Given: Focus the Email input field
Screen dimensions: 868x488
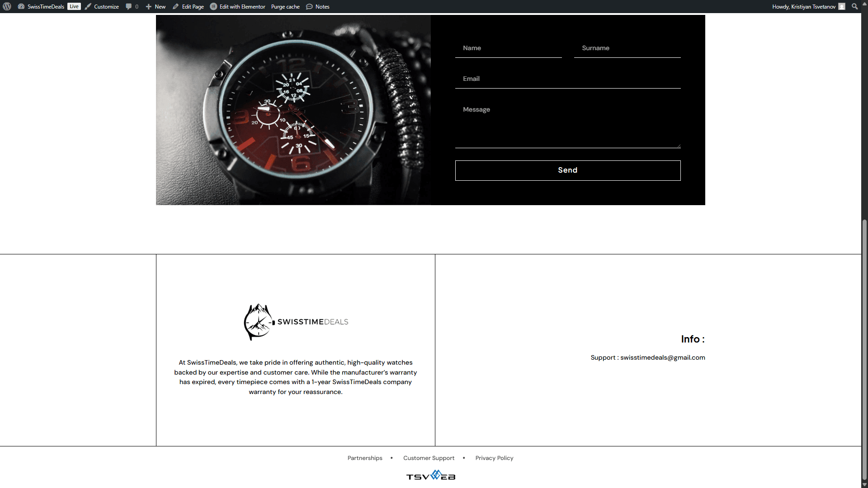Looking at the screenshot, I should click(567, 79).
